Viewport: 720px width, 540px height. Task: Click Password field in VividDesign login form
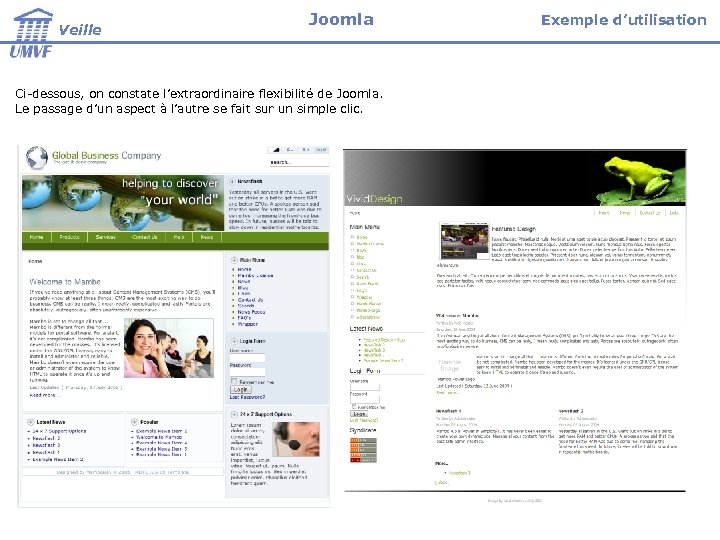click(365, 400)
